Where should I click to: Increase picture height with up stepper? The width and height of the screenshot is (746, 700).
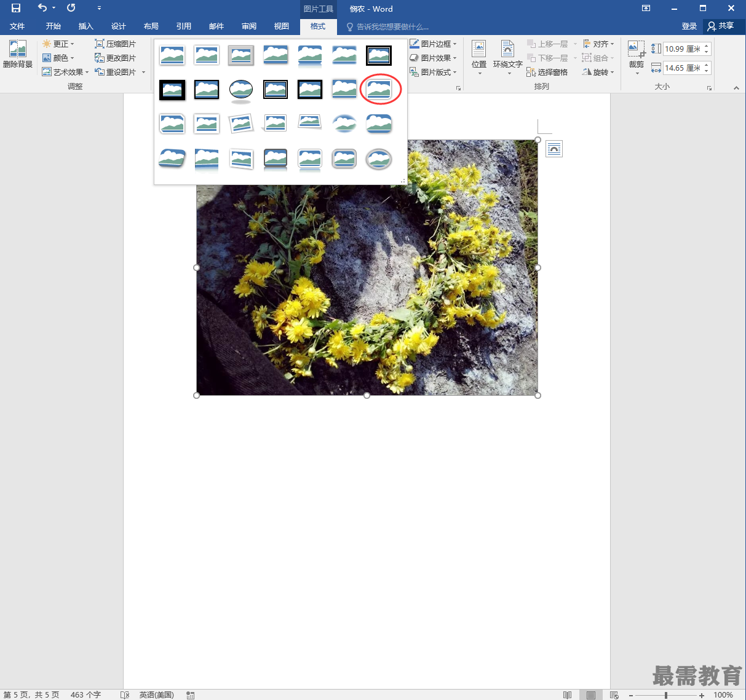click(x=707, y=45)
